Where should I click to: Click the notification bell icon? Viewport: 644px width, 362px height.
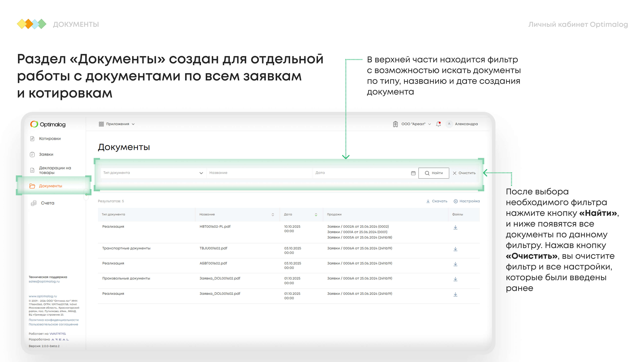click(x=438, y=124)
